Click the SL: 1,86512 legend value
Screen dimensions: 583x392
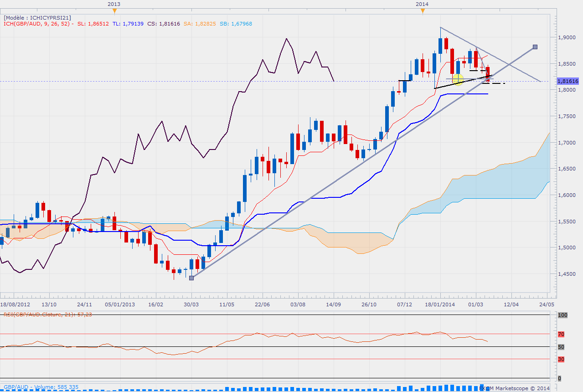point(93,24)
